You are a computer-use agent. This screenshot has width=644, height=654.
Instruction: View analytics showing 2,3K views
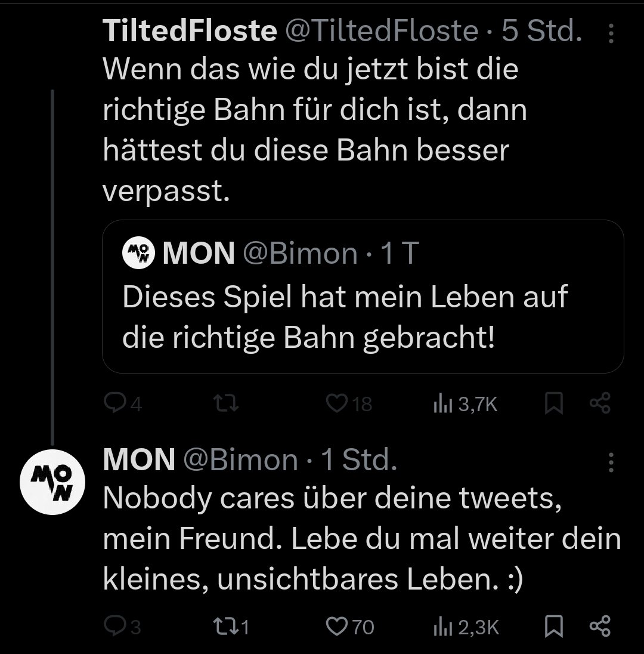pyautogui.click(x=466, y=627)
